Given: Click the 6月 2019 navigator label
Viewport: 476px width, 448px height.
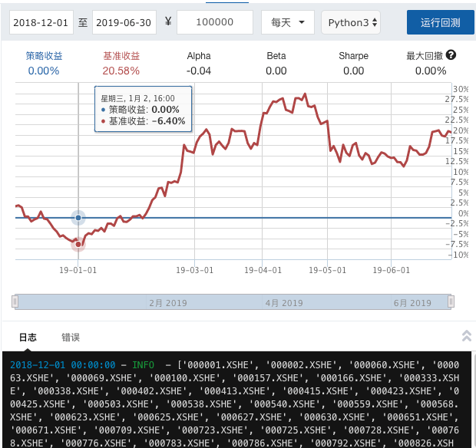Looking at the screenshot, I should click(412, 303).
